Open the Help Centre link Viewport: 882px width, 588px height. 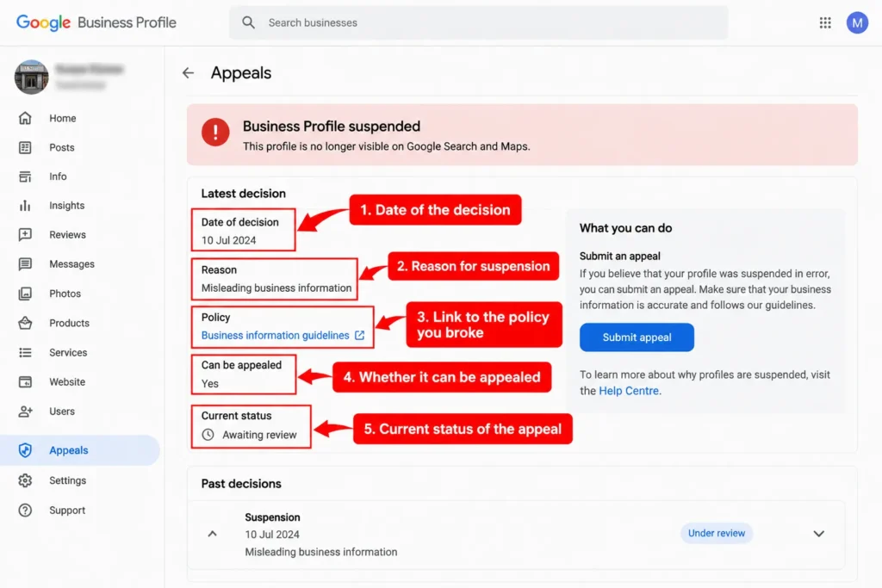click(628, 391)
